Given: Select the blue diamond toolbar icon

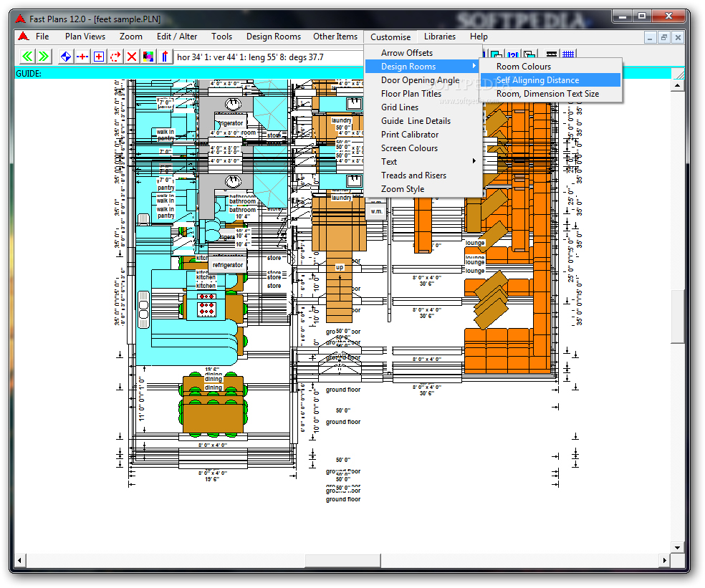Looking at the screenshot, I should pyautogui.click(x=66, y=57).
